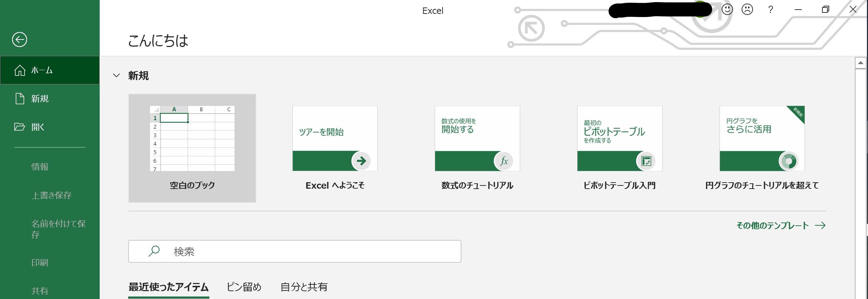Open the 数式のチュートリアル template
868x299 pixels.
(477, 148)
